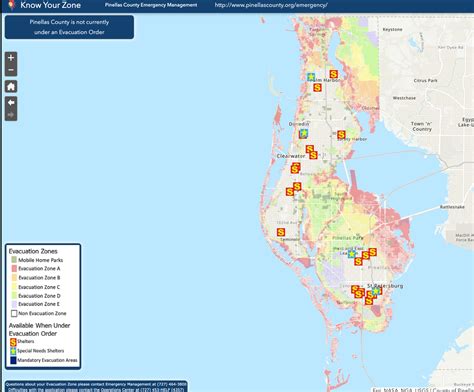Screen dimensions: 474x392
Task: Click the Available When Under Evacuation Order heading
Action: [39, 329]
